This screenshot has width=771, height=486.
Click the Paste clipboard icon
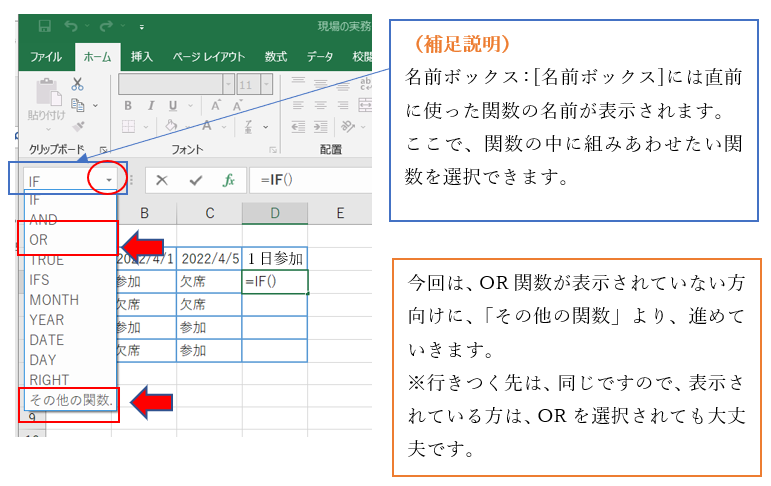47,93
